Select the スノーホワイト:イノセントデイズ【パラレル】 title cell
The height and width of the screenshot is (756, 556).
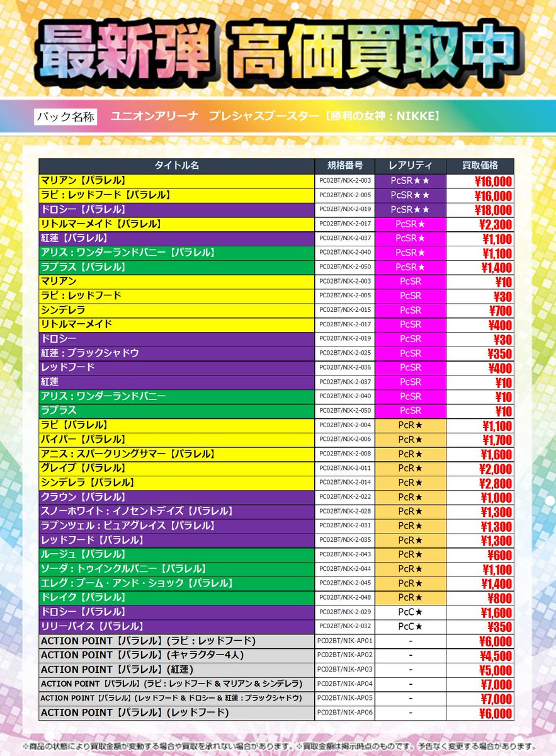pos(177,512)
